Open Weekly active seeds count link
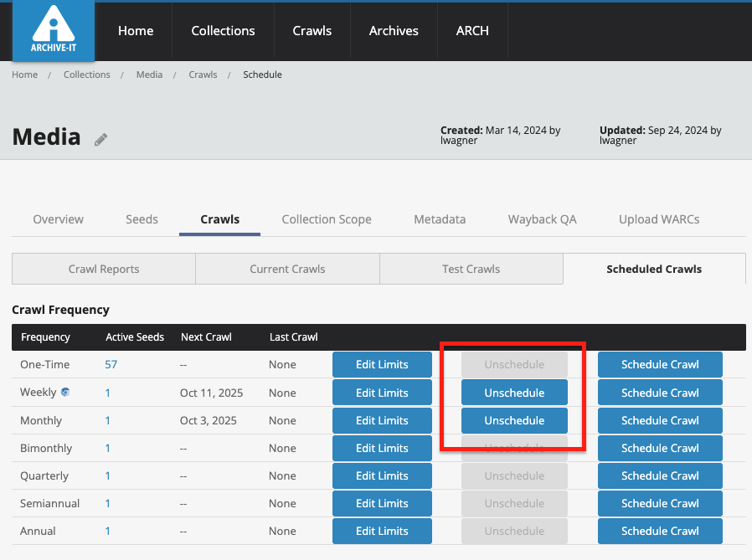Screen dimensions: 752x560 coord(107,393)
